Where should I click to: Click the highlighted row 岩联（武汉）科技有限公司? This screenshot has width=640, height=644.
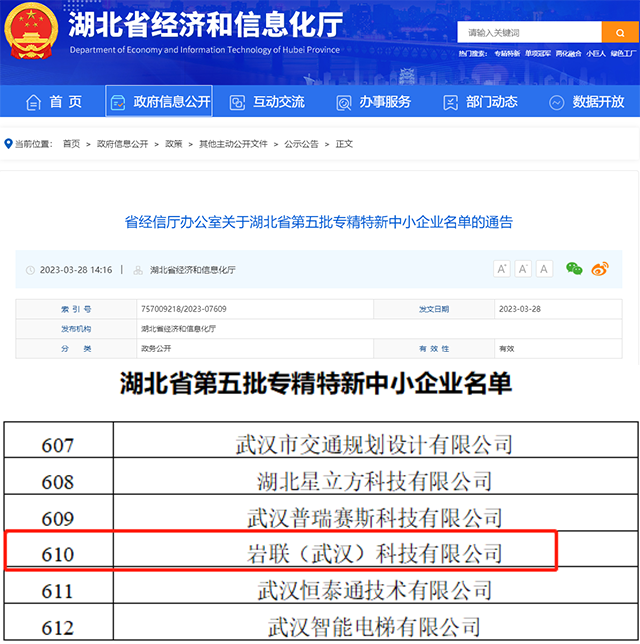coord(374,553)
